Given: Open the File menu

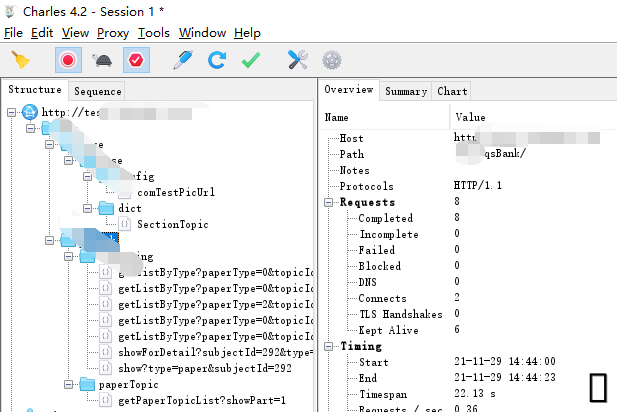Looking at the screenshot, I should coord(13,33).
